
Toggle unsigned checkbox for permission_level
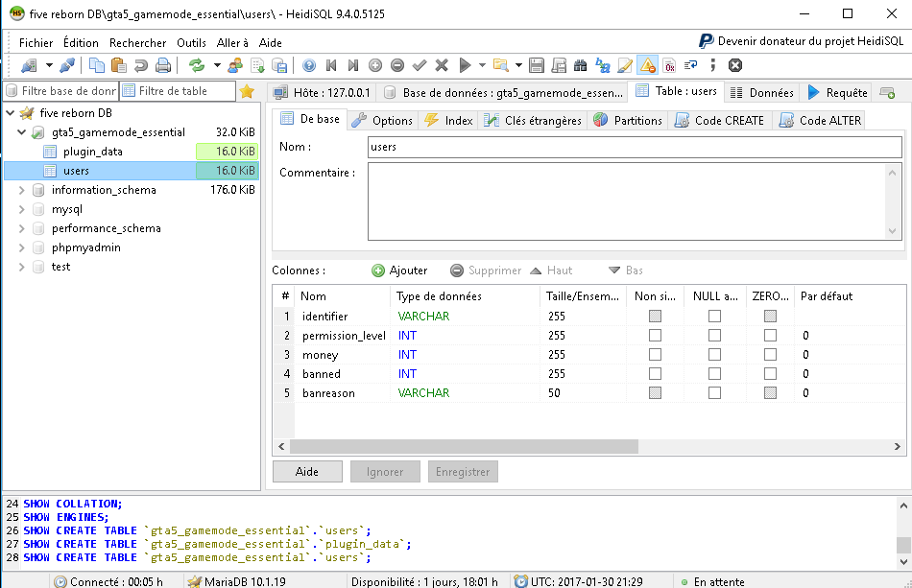click(655, 336)
